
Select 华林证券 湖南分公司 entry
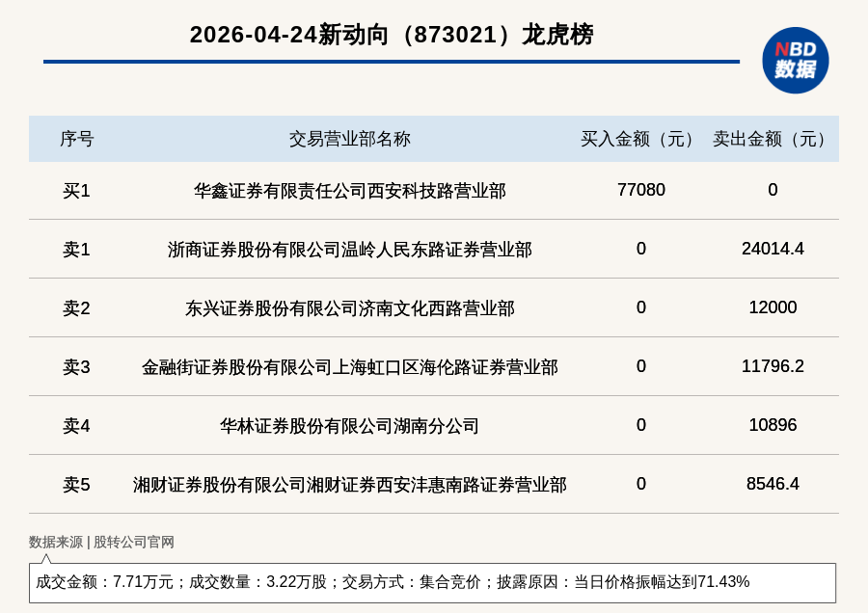click(x=349, y=426)
